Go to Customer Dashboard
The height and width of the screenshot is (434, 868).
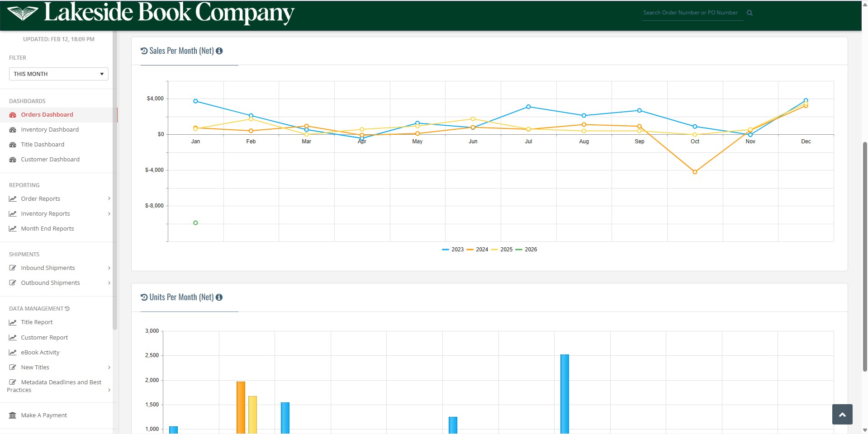50,160
